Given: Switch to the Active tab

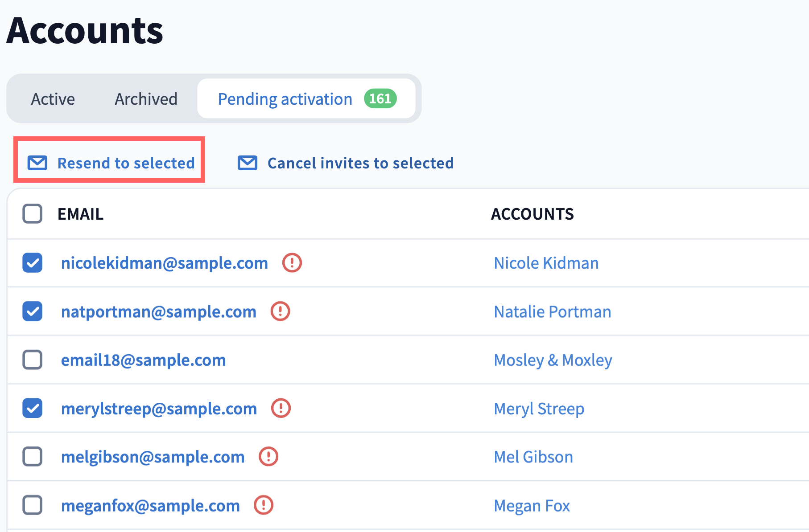Looking at the screenshot, I should [53, 99].
